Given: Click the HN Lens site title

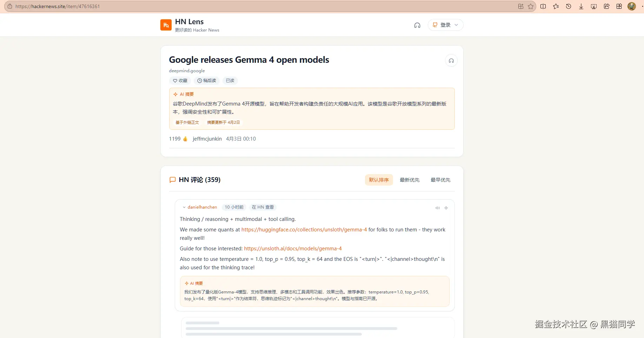Looking at the screenshot, I should [x=189, y=22].
